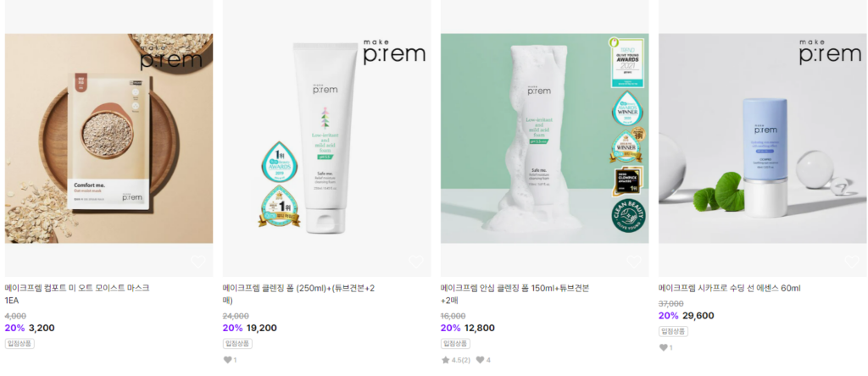Open 메이크프렘 안심 클렌징 폼 150ml title
Viewport: 868px width, 376px height.
pos(515,294)
